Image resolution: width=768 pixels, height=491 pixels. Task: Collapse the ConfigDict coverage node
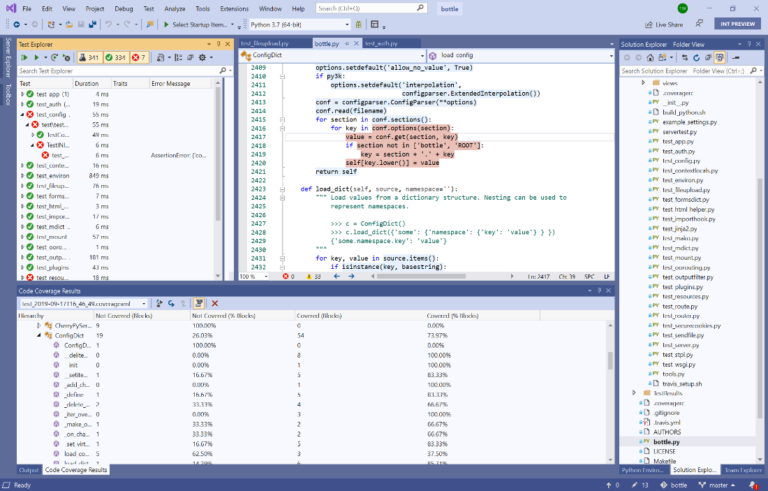pos(38,336)
